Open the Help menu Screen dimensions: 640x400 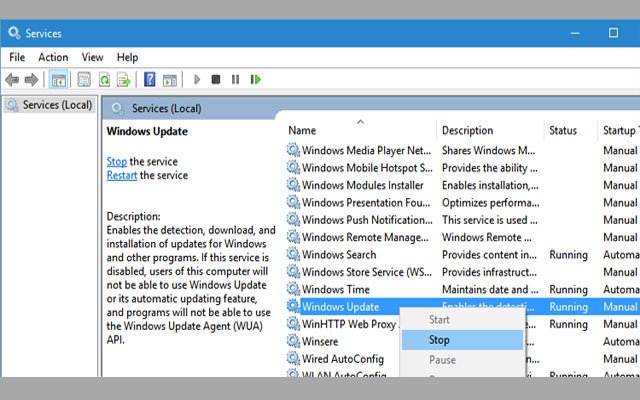pos(127,57)
